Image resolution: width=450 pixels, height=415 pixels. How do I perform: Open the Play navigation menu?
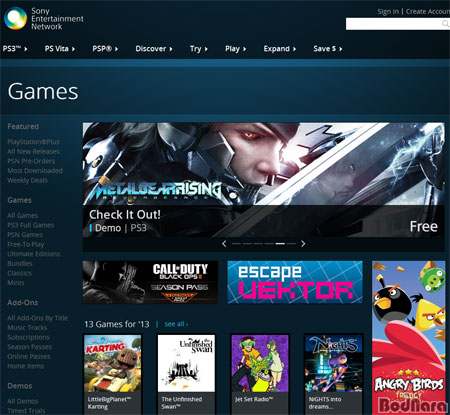235,49
